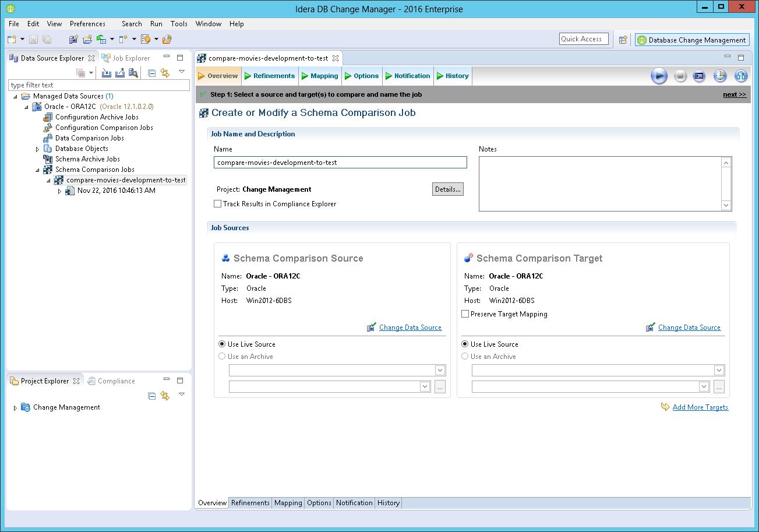Screen dimensions: 759x532
Task: Select Use an Archive for comparison source
Action: pos(222,357)
